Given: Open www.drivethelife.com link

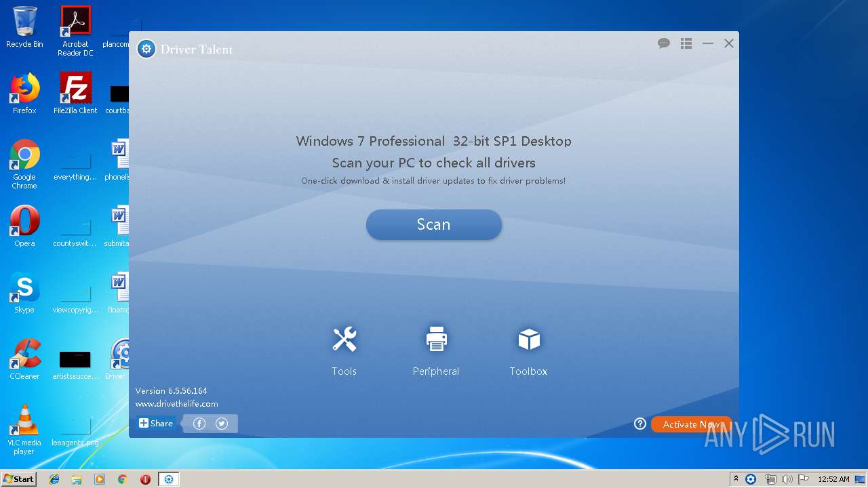Looking at the screenshot, I should coord(176,404).
